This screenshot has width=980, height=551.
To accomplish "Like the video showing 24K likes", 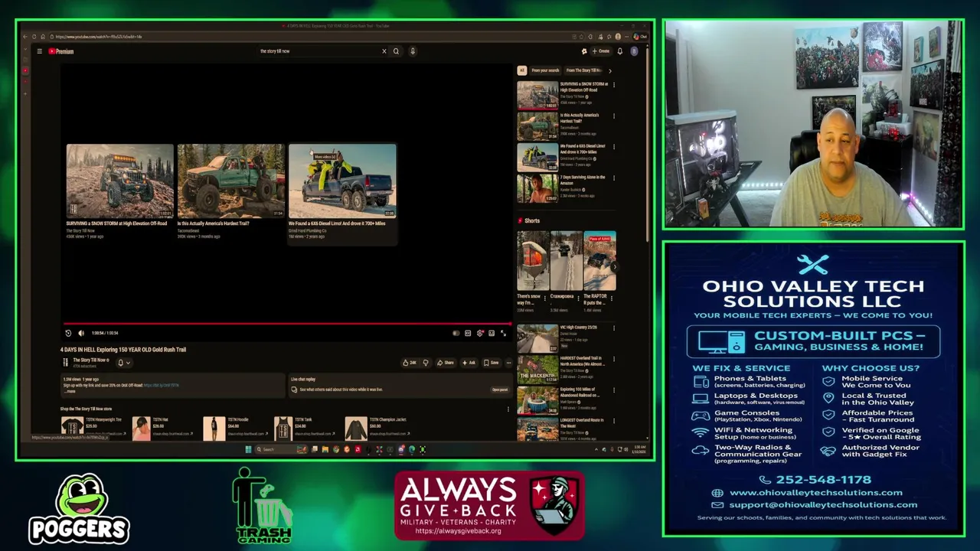I will [410, 363].
